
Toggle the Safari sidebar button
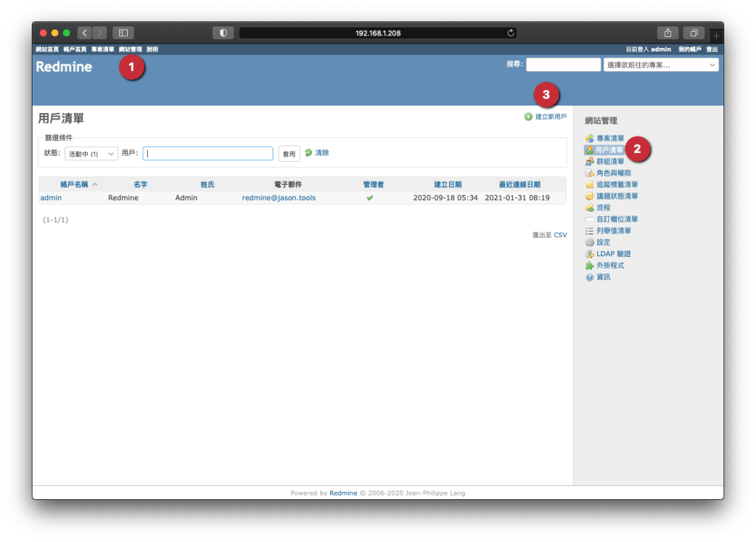123,32
